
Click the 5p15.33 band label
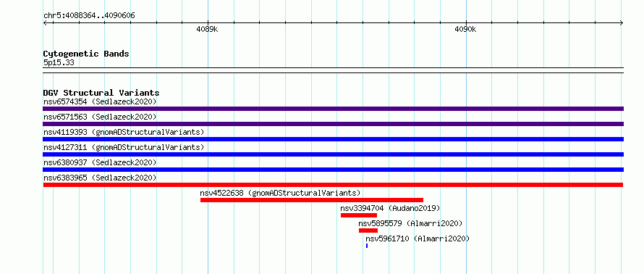(x=59, y=62)
